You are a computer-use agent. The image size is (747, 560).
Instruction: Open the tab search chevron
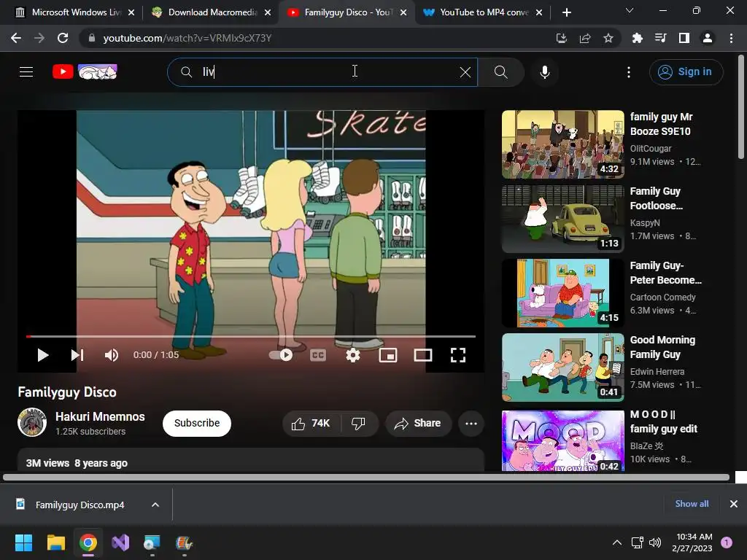pos(630,10)
